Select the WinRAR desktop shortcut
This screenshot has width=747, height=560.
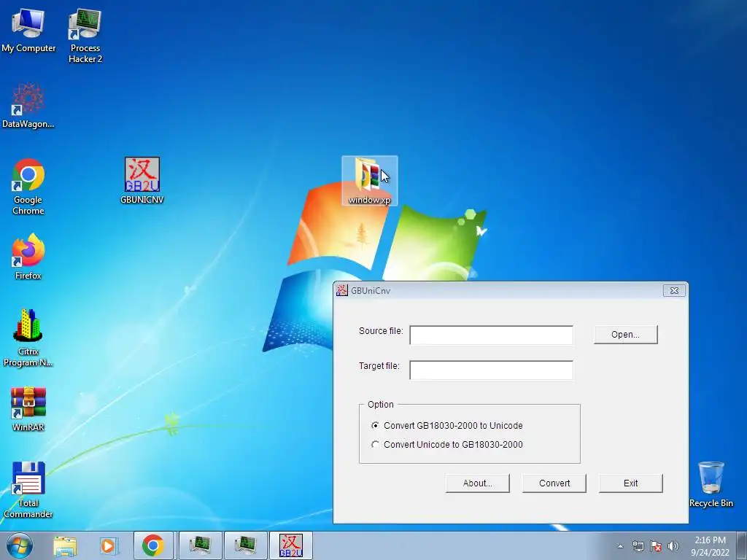click(x=28, y=408)
